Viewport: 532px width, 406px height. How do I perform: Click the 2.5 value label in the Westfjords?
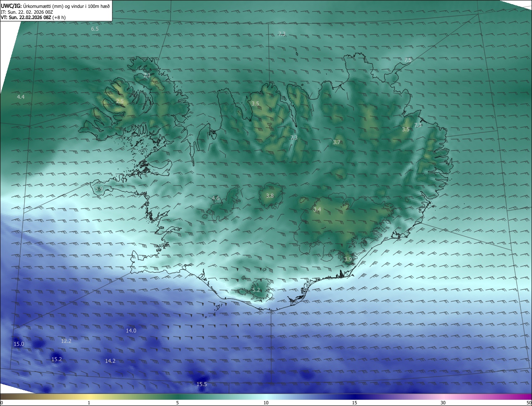(120, 101)
